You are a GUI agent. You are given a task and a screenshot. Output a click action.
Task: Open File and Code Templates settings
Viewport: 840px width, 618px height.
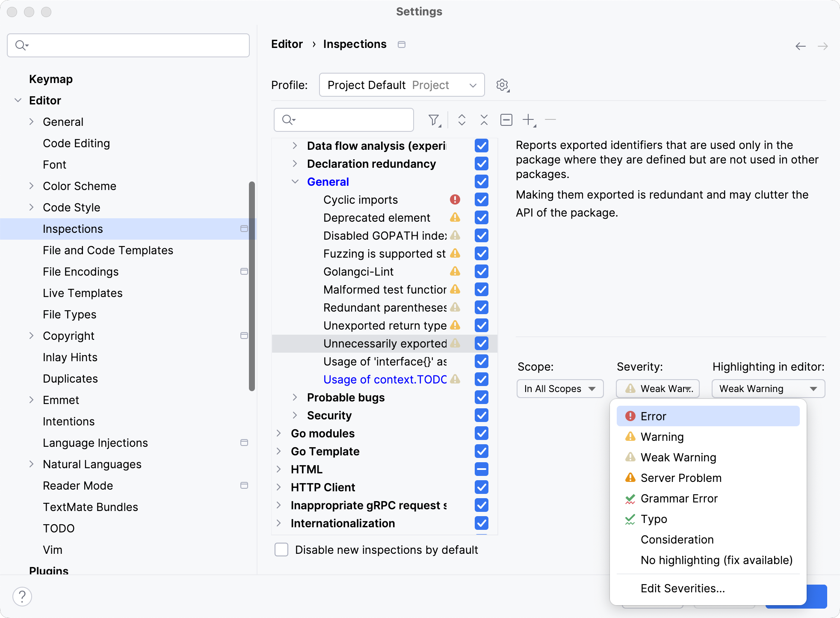point(108,250)
